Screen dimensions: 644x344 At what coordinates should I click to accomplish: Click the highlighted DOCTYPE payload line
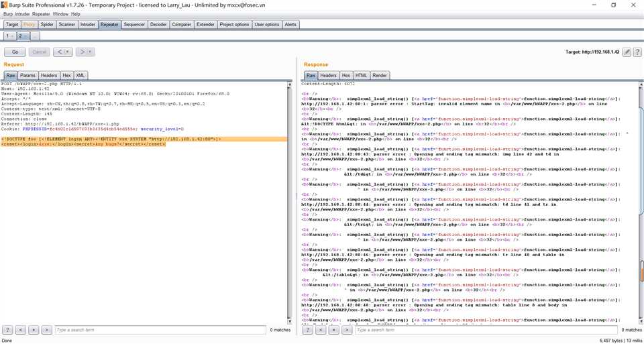144,139
